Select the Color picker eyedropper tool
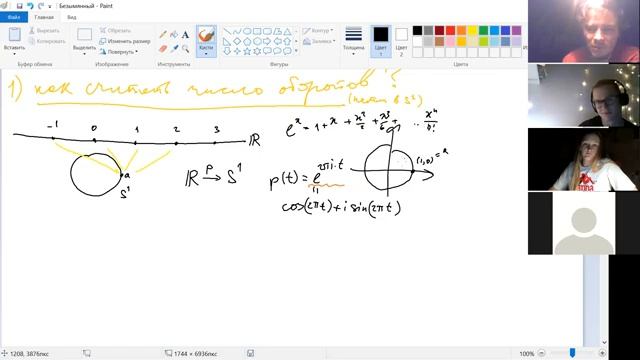This screenshot has height=360, width=640. 174,49
